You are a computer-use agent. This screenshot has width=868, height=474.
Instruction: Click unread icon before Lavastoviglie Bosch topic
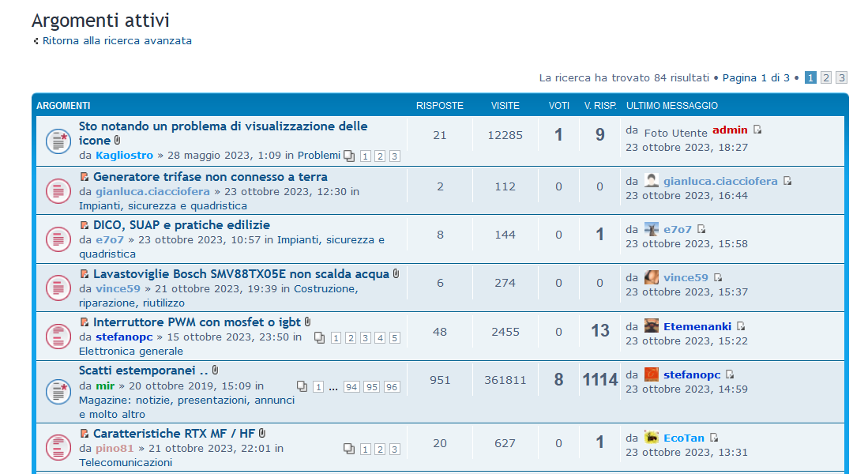point(84,274)
